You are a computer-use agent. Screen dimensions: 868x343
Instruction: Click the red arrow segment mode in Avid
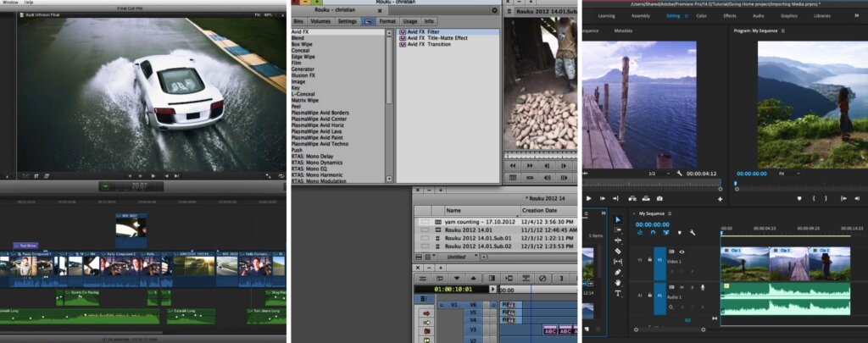[427, 313]
